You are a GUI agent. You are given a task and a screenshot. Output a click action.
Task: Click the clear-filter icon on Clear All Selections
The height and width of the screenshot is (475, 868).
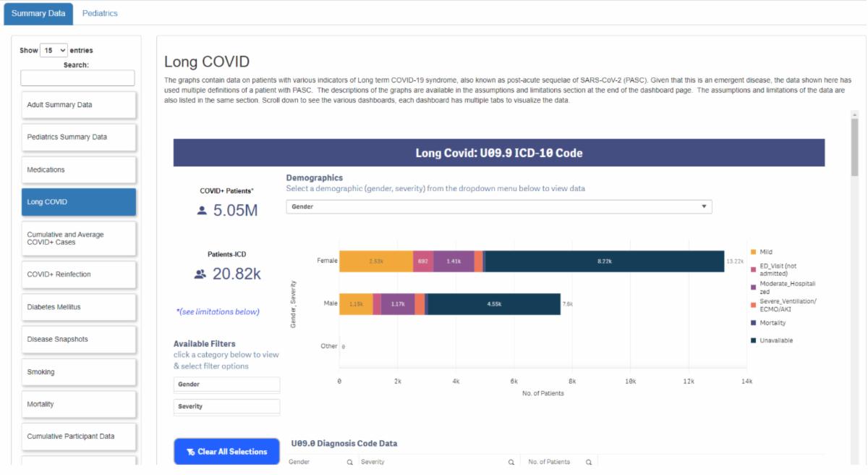point(190,452)
